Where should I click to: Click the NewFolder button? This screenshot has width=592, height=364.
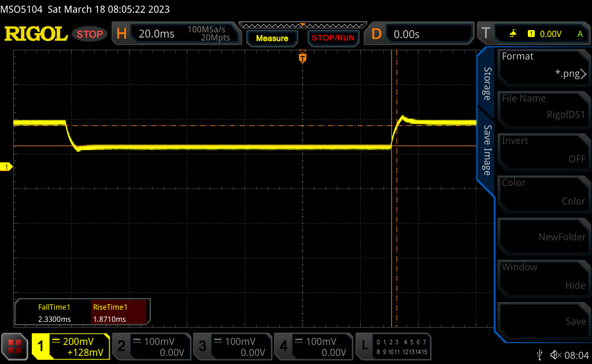[x=543, y=234]
